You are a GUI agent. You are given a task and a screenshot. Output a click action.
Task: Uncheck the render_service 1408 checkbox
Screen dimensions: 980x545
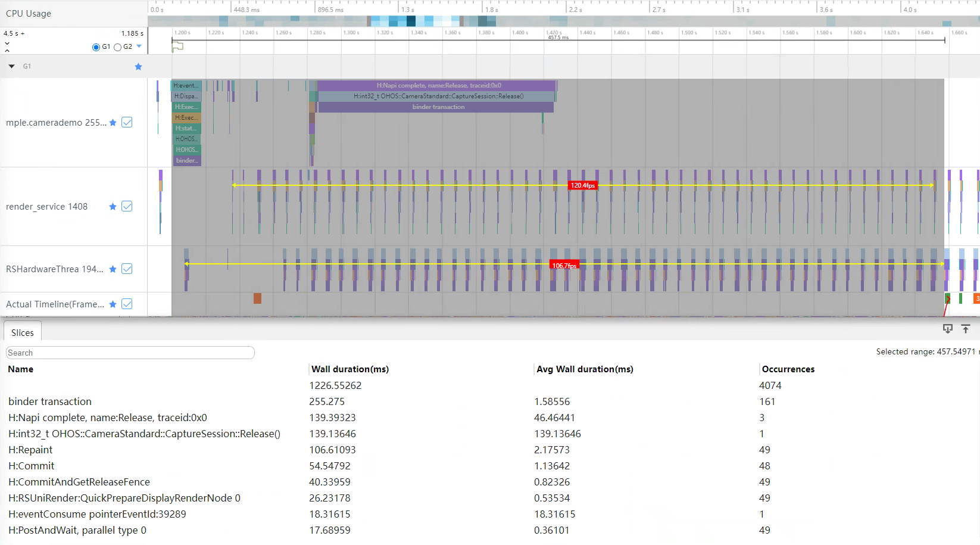coord(127,207)
